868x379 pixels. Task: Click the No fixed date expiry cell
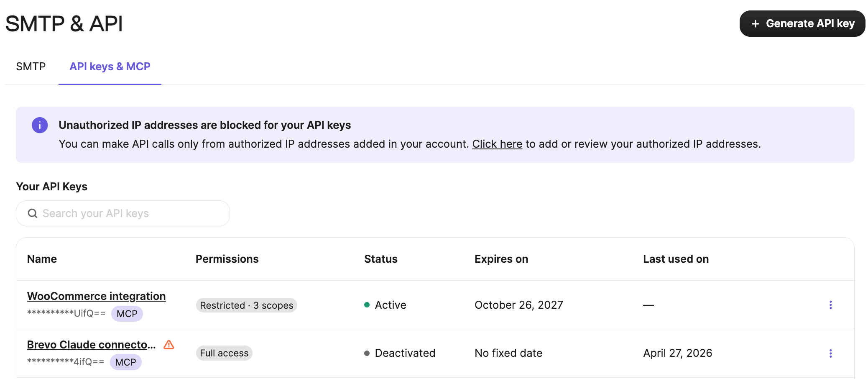(508, 353)
